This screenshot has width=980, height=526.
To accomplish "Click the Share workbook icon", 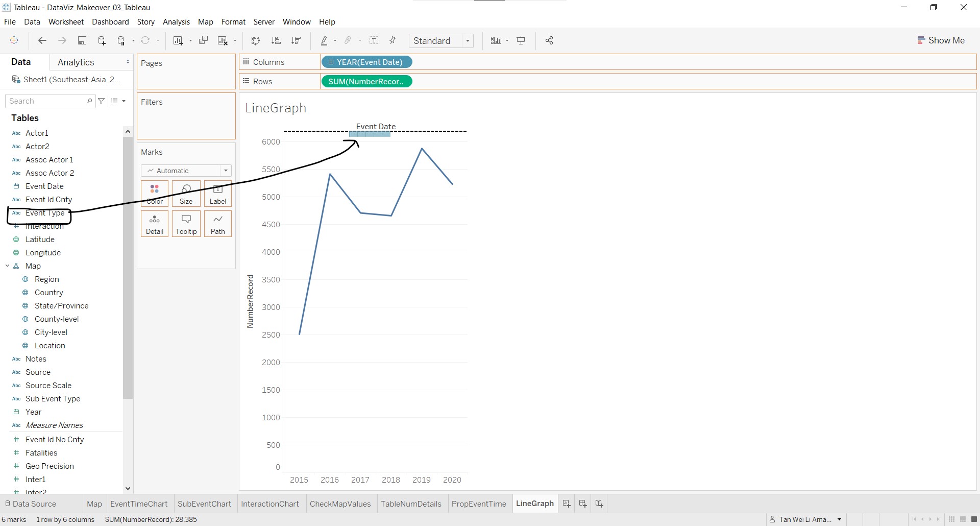I will tap(549, 41).
